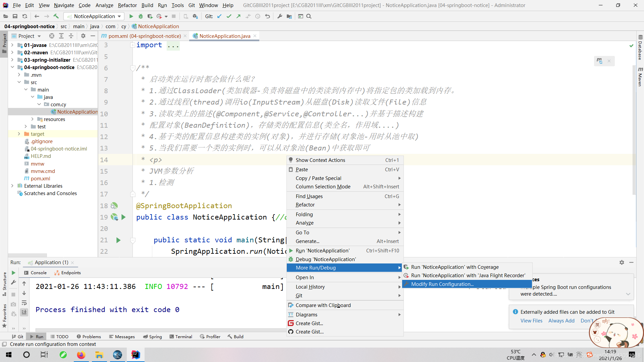The height and width of the screenshot is (362, 644).
Task: Select pom.xml in the project tree
Action: (40, 178)
